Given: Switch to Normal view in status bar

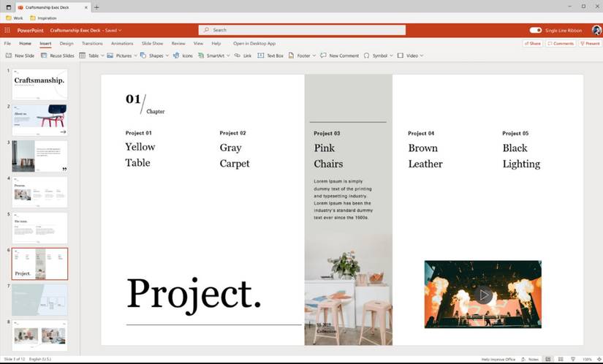Looking at the screenshot, I should [548, 359].
